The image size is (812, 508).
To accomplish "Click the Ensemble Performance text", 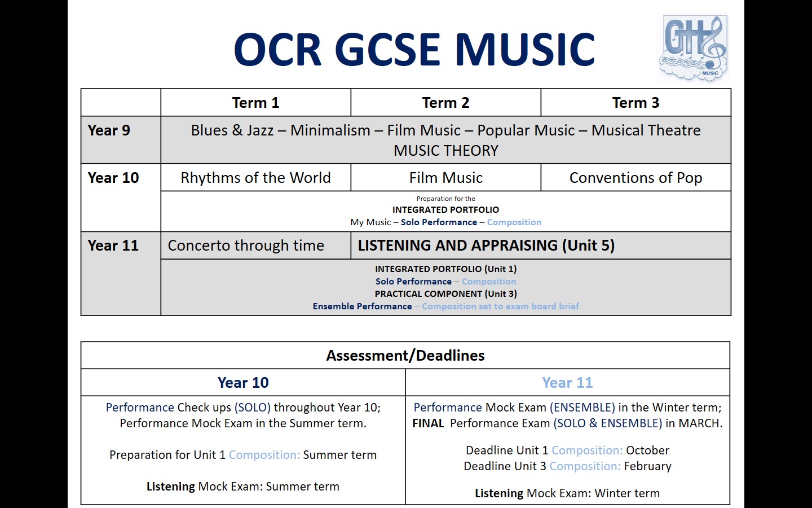I will (363, 306).
